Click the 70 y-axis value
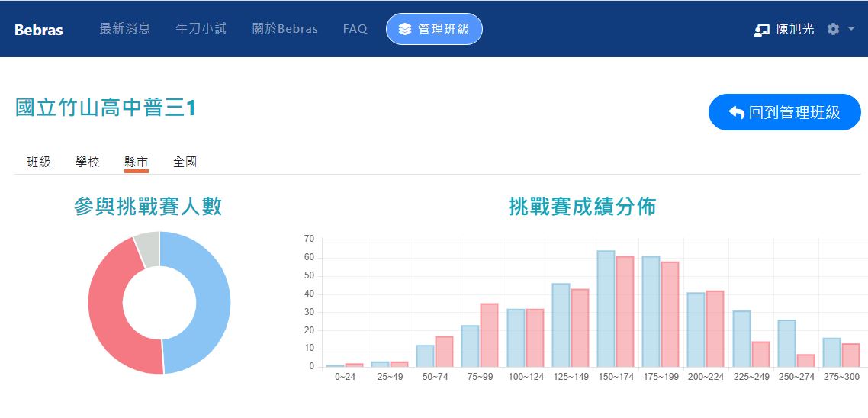The height and width of the screenshot is (418, 868). tap(310, 240)
